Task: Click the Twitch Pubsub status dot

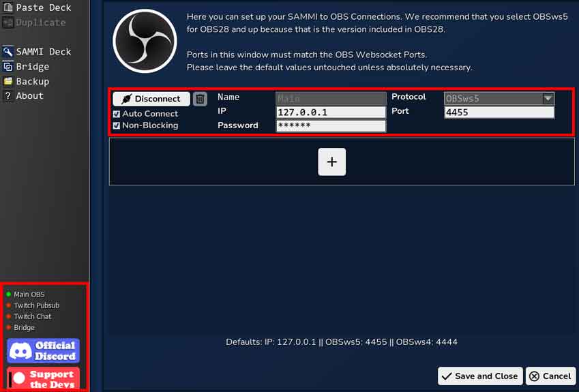Action: point(8,305)
